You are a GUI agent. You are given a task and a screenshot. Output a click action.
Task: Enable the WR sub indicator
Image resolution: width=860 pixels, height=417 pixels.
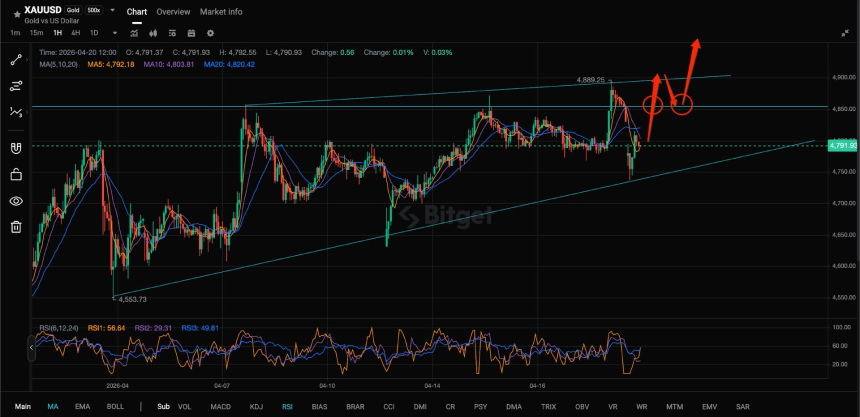tap(642, 407)
